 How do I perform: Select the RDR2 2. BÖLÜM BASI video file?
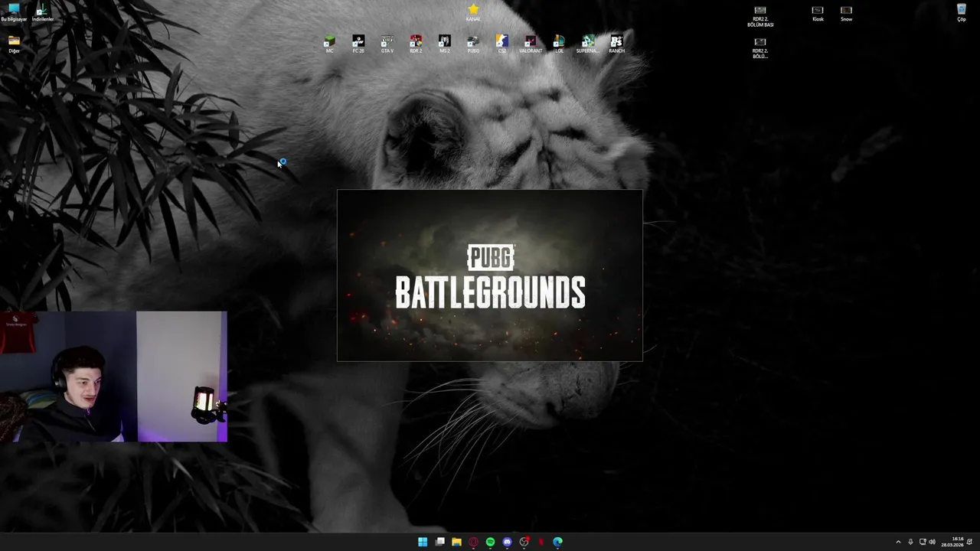pos(760,15)
